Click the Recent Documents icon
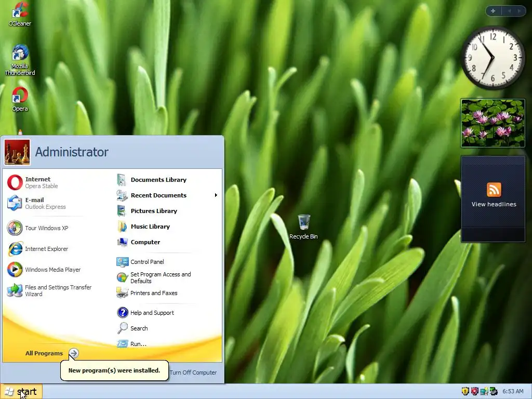Viewport: 532px width, 399px height. (x=122, y=195)
